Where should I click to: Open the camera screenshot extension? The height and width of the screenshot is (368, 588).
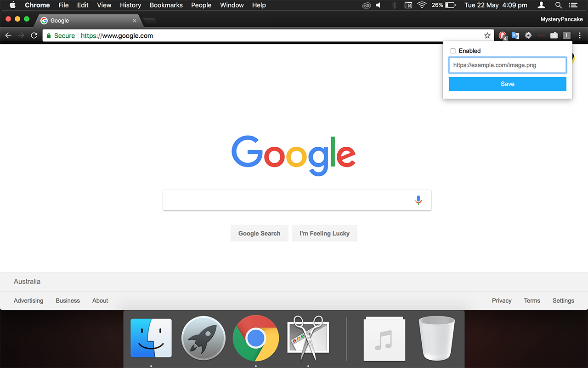(x=554, y=35)
